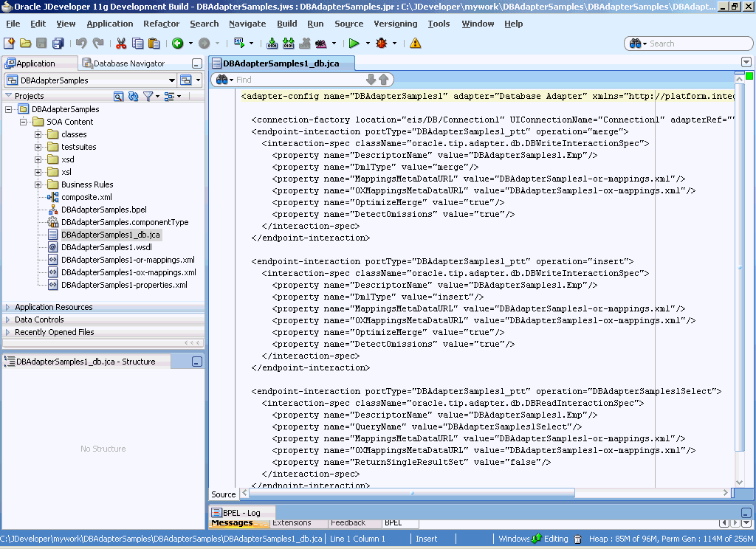Viewport: 756px width, 549px height.
Task: Expand the classes folder node
Action: [38, 134]
